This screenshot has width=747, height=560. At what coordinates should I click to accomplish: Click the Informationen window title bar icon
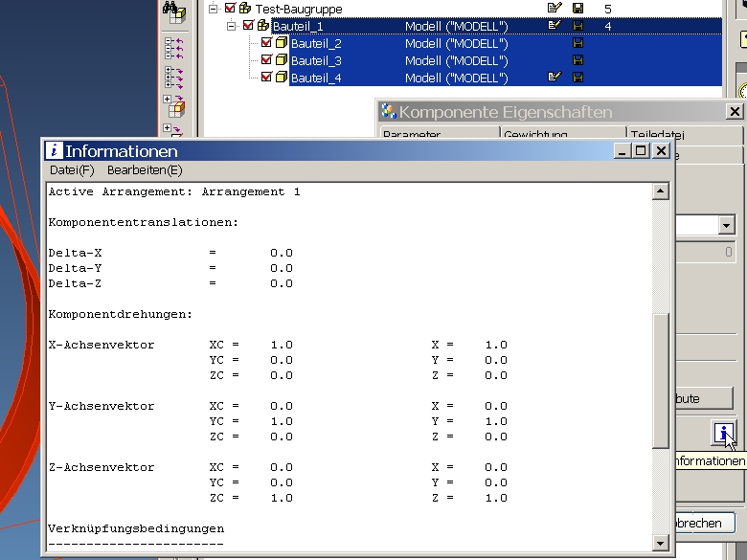pyautogui.click(x=54, y=151)
